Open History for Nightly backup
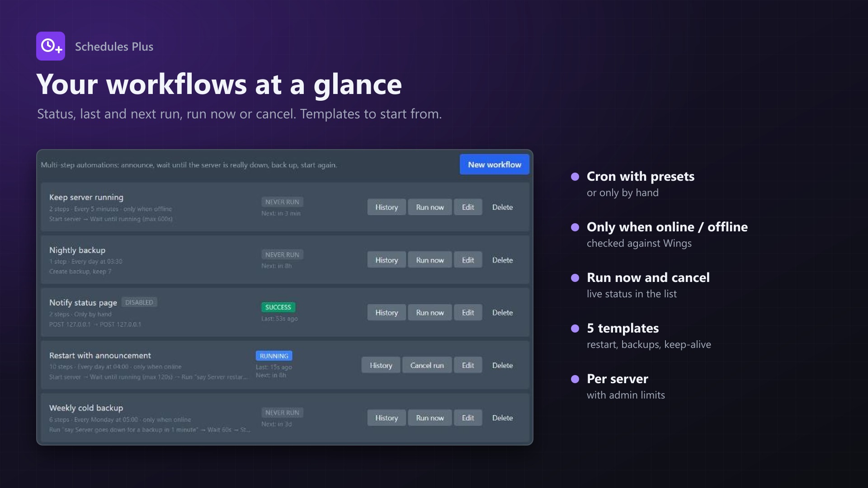 [x=387, y=260]
